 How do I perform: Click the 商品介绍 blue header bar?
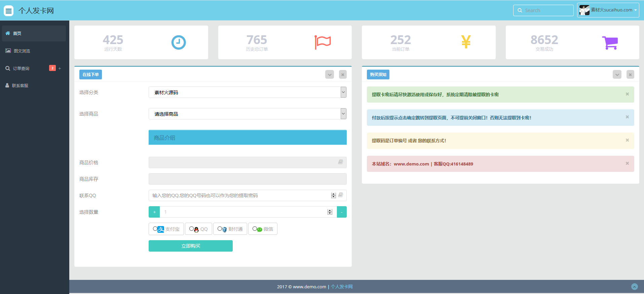(x=248, y=138)
